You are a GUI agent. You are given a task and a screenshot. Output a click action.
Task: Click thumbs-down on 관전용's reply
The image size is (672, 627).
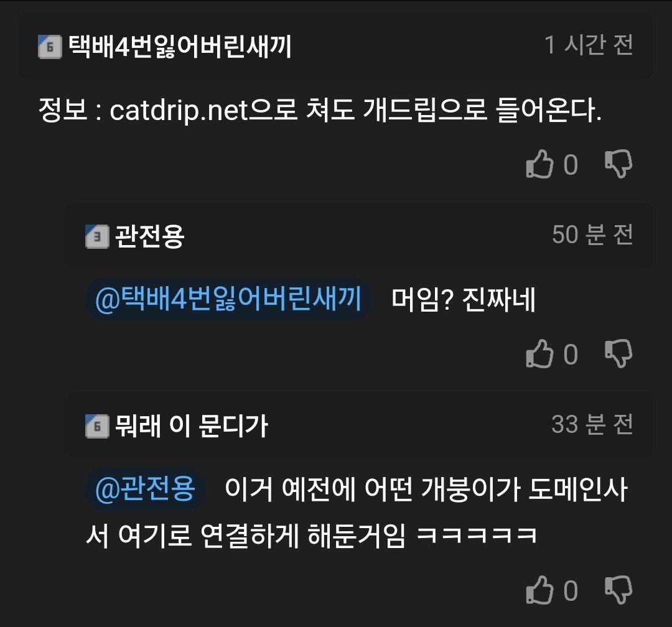click(x=618, y=354)
